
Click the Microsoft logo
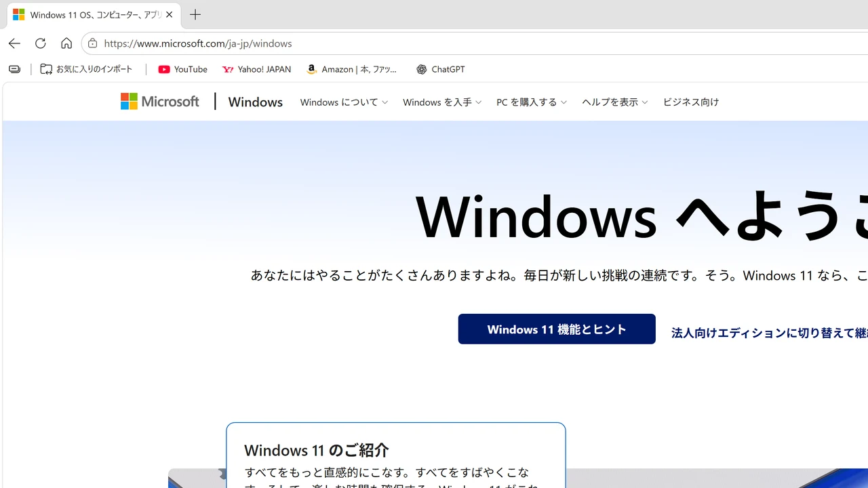[x=160, y=102]
